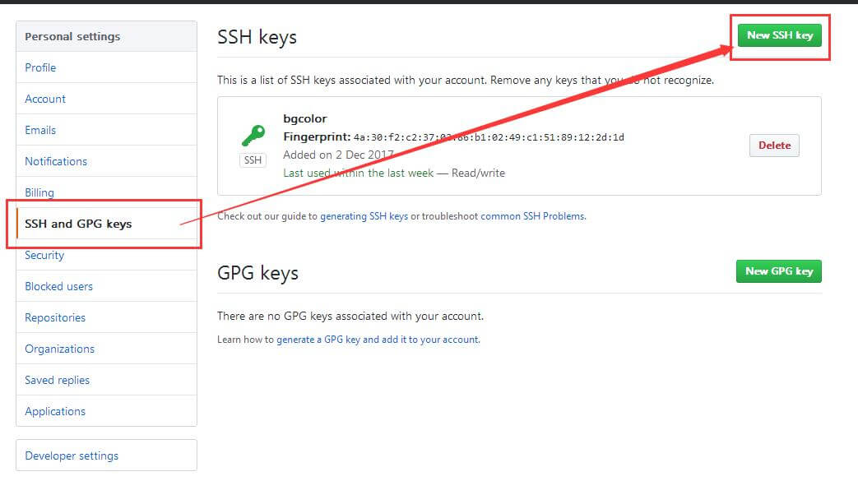
Task: Follow the generating SSH keys link
Action: pyautogui.click(x=364, y=216)
